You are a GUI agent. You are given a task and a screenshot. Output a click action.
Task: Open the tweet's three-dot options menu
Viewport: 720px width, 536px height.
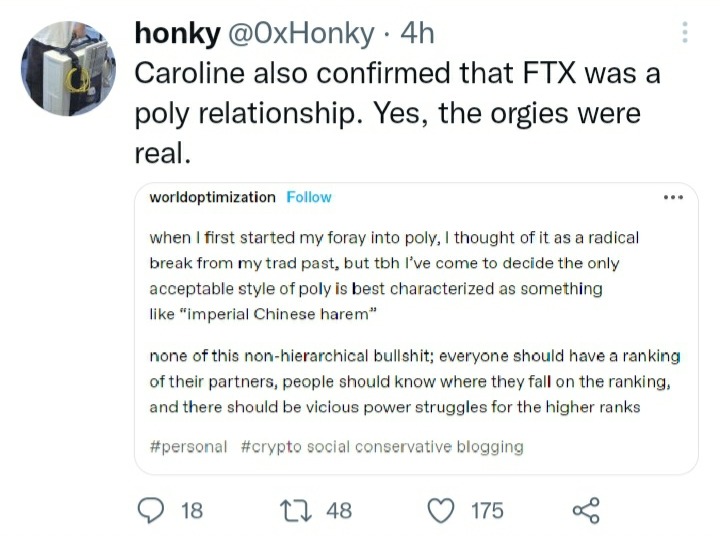pos(685,33)
